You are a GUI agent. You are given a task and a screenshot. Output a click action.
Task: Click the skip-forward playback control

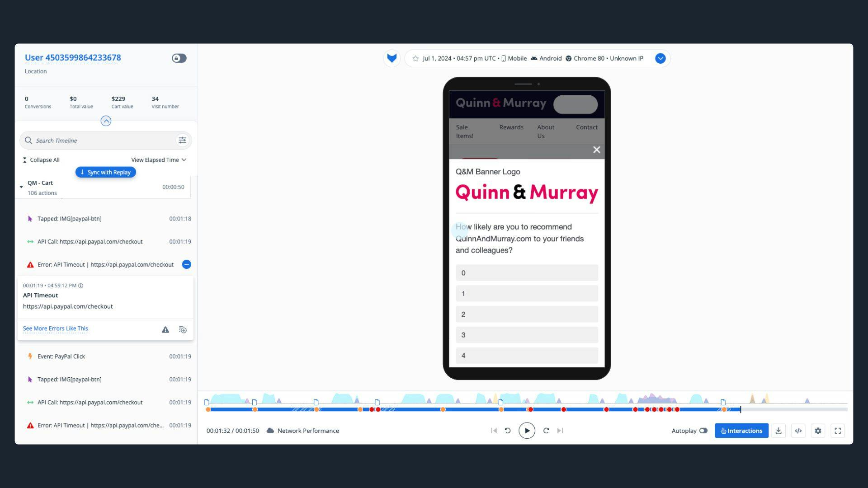pos(559,430)
